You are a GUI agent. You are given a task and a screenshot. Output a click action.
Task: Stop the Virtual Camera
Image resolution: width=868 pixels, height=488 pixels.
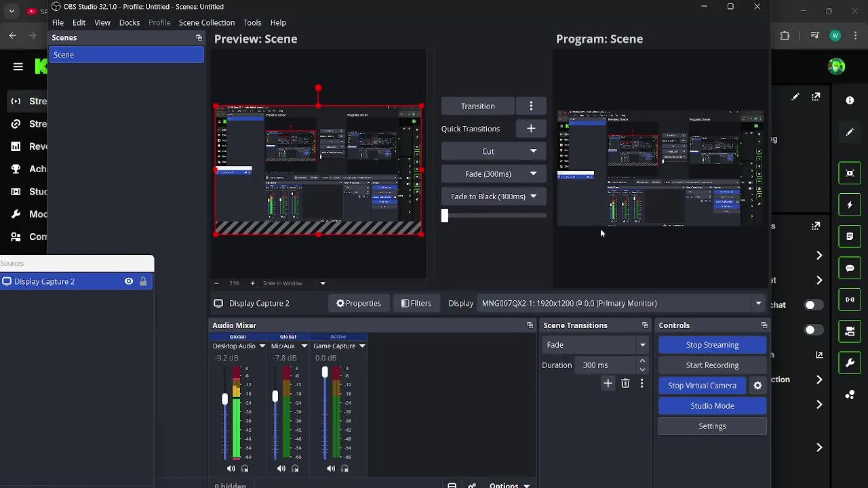click(702, 386)
